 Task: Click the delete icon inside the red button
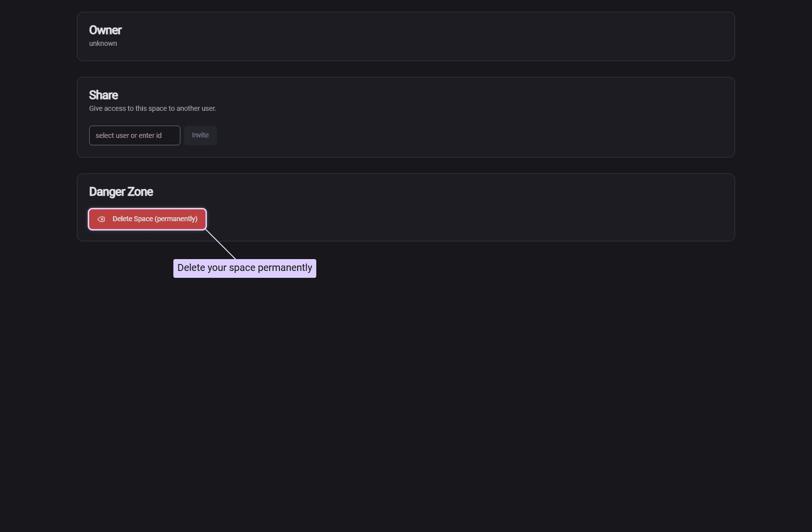[101, 219]
